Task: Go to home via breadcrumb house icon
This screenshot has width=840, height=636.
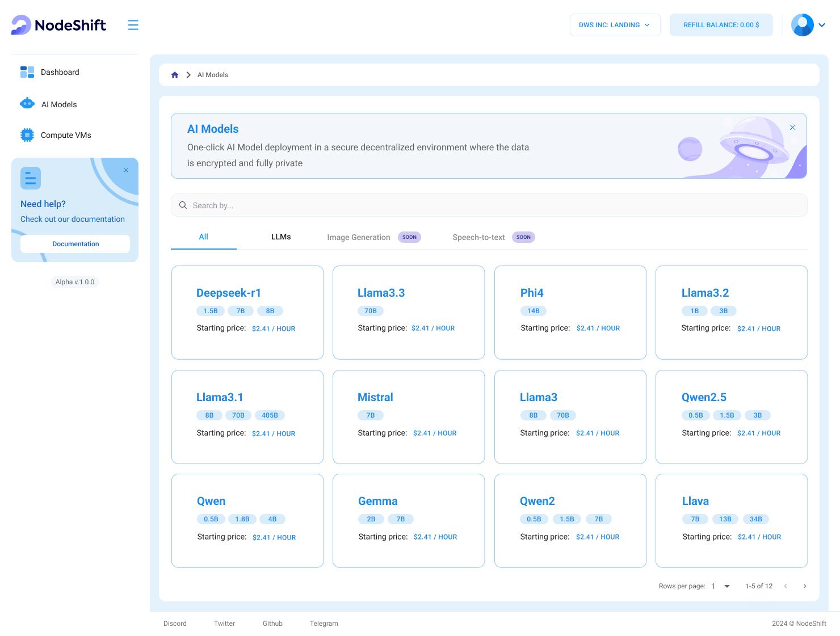Action: tap(175, 75)
